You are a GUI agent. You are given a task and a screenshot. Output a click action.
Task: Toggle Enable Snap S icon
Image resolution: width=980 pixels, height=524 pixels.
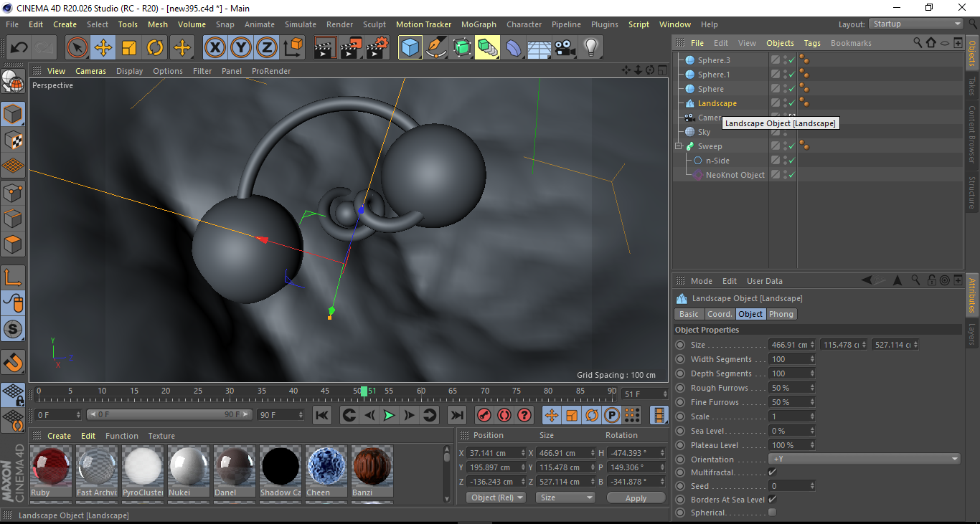pyautogui.click(x=13, y=330)
